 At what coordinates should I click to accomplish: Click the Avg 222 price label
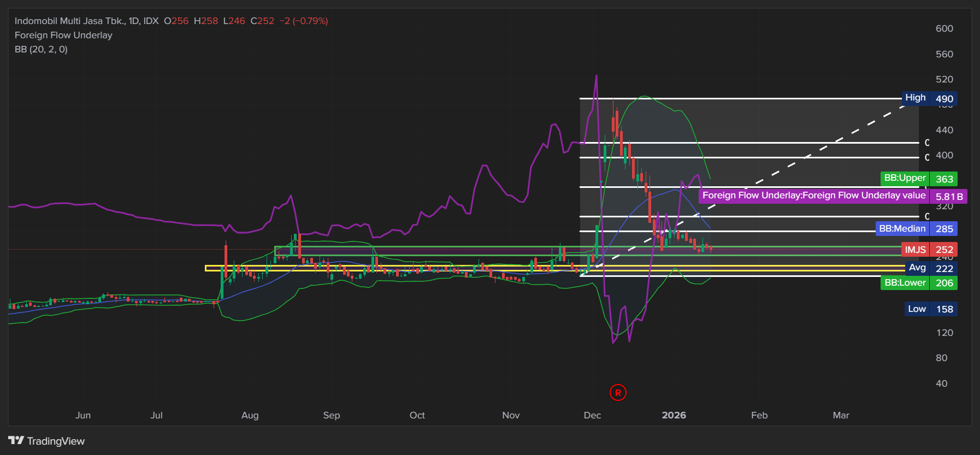(x=931, y=268)
